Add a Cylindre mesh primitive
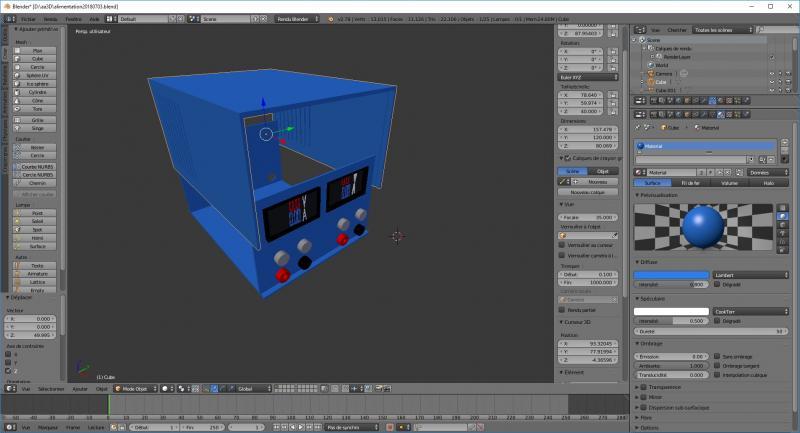This screenshot has width=800, height=433. point(36,92)
